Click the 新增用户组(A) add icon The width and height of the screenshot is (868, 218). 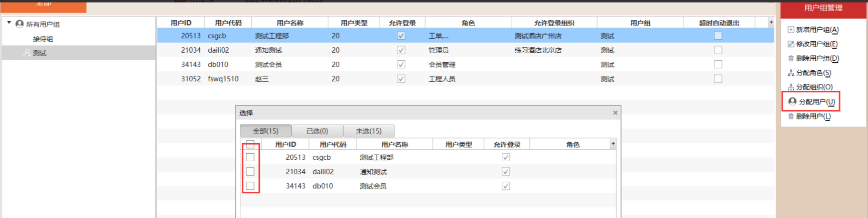[791, 30]
